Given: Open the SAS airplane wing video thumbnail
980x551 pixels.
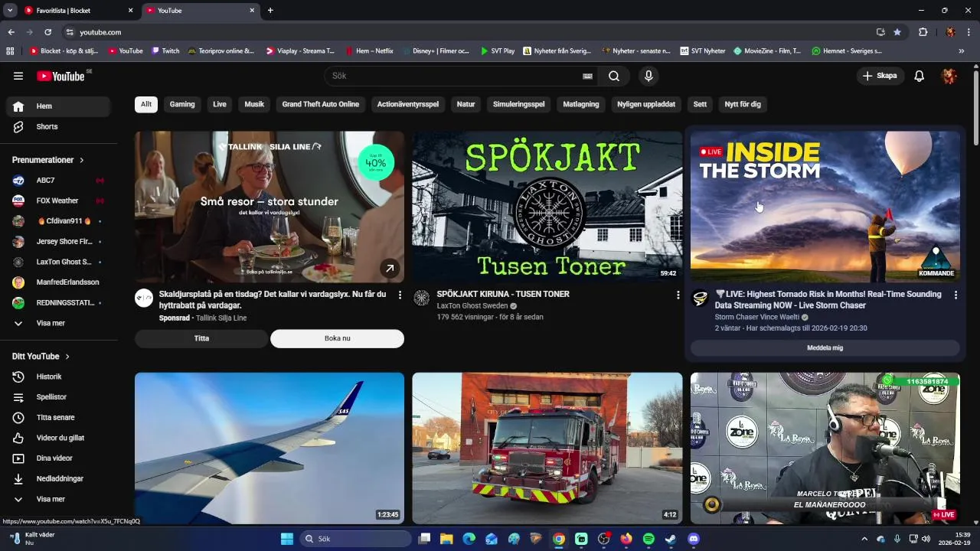Looking at the screenshot, I should [269, 448].
